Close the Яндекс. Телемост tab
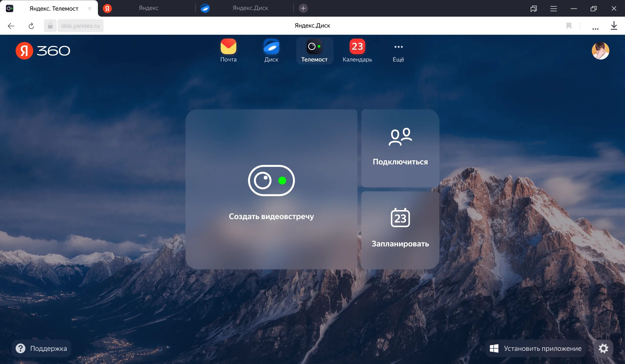This screenshot has height=364, width=625. pos(90,9)
